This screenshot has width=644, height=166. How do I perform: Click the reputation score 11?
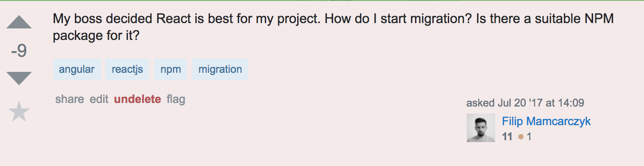coord(507,137)
